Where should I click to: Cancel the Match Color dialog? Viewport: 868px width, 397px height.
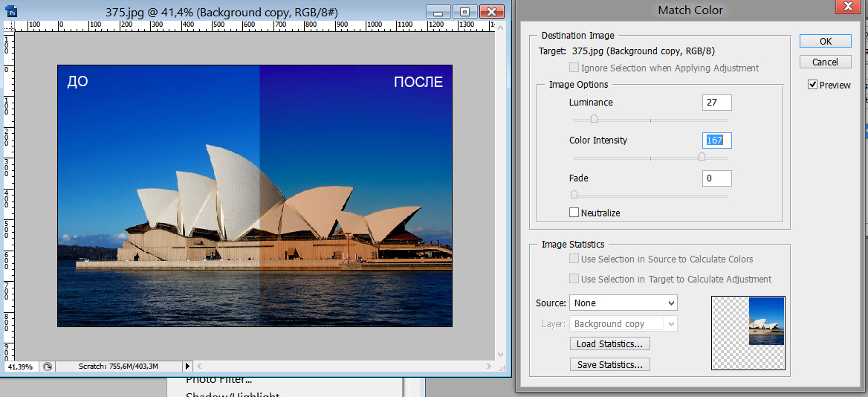coord(826,62)
